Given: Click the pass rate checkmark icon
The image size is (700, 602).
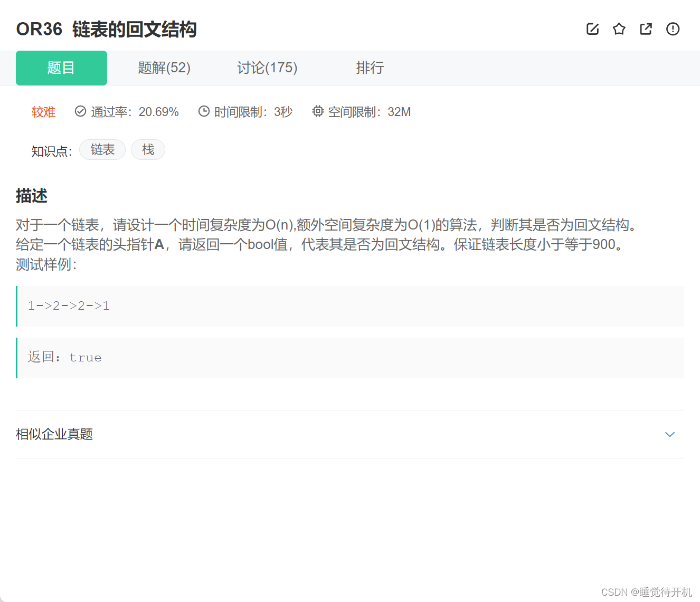Looking at the screenshot, I should (x=80, y=111).
